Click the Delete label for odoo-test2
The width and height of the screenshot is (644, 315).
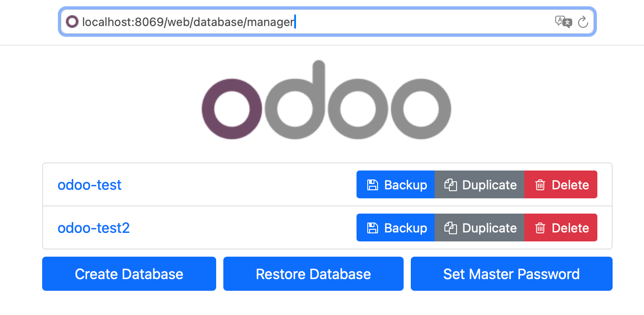[570, 228]
